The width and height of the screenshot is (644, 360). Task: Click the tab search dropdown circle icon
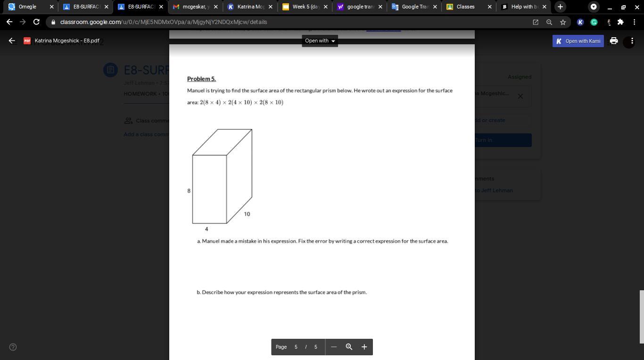[x=594, y=7]
